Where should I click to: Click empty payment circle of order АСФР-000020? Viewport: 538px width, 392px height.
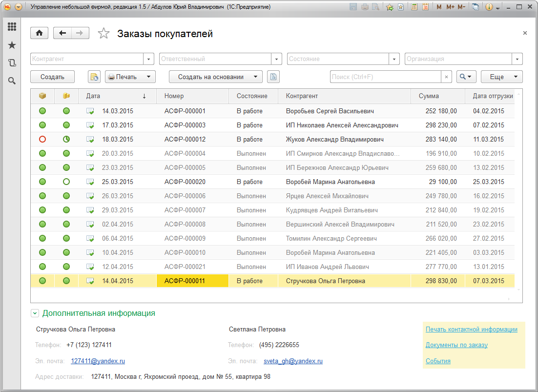(66, 182)
